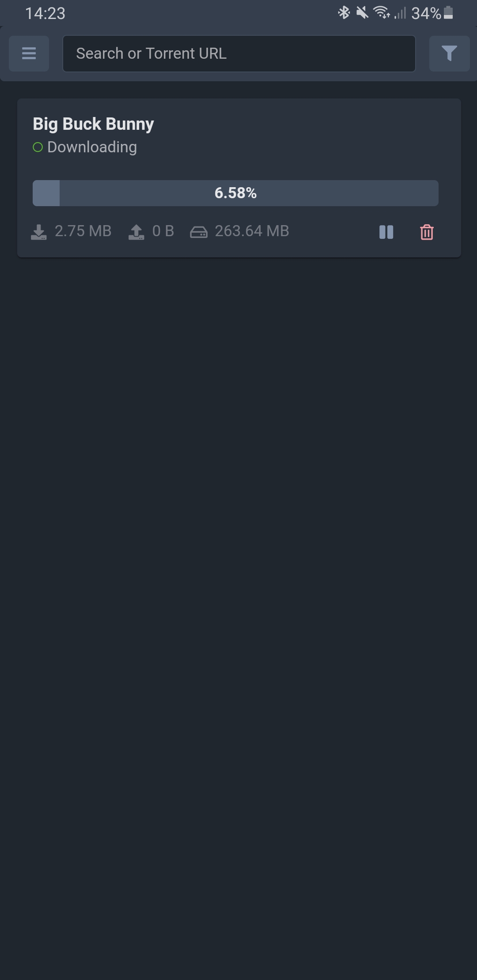
Task: Click the disk size drive icon
Action: tap(199, 232)
